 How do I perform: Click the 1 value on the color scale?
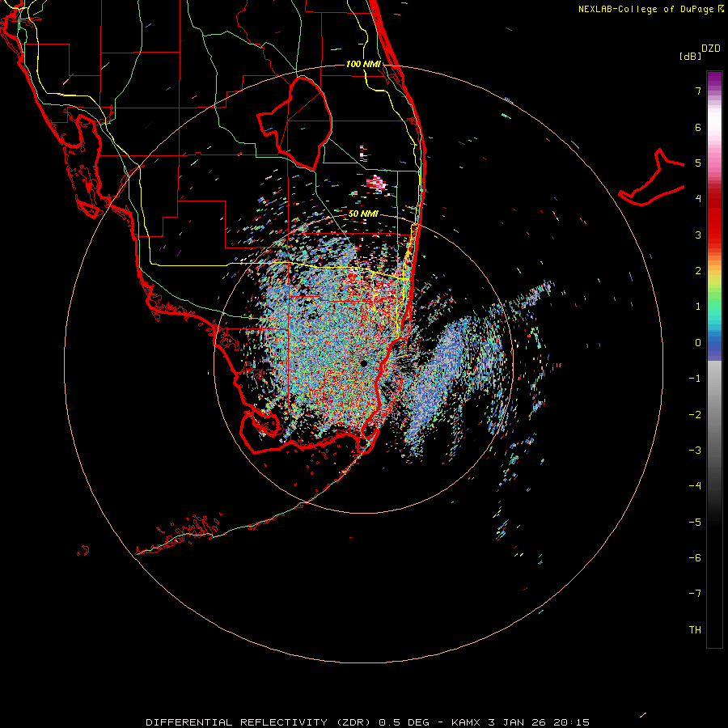tap(698, 307)
